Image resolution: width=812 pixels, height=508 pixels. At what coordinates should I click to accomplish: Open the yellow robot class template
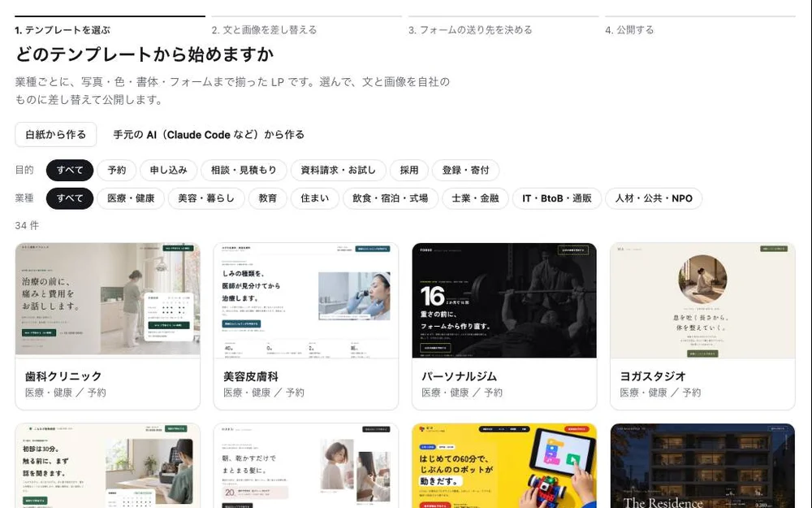click(504, 466)
